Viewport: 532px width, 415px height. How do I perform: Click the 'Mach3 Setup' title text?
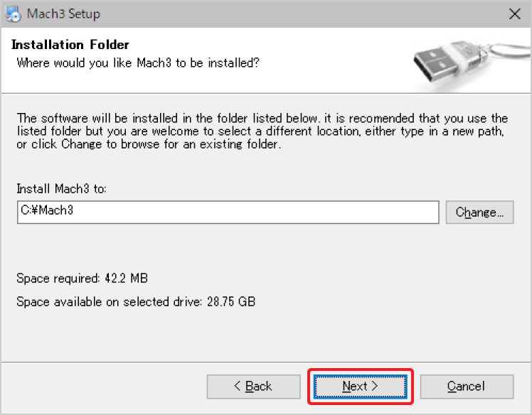pyautogui.click(x=63, y=14)
